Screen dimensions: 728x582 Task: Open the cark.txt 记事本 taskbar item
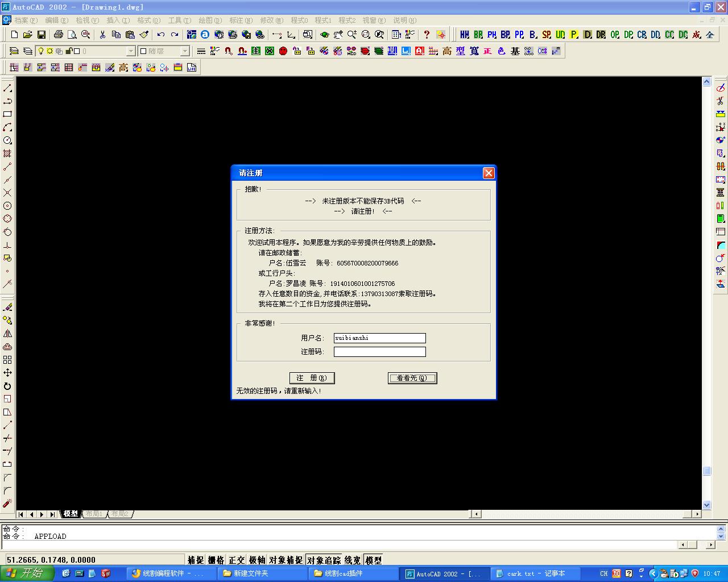pos(536,573)
